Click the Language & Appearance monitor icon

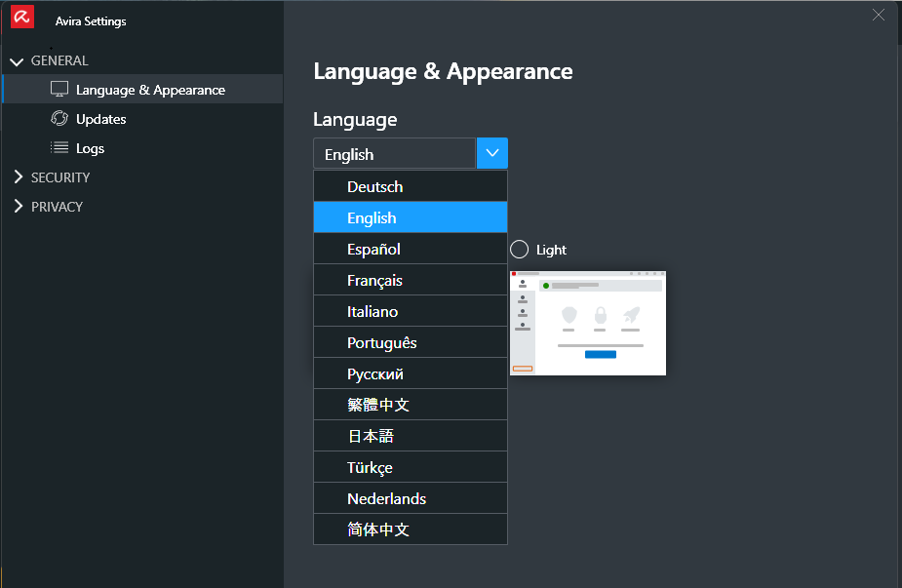59,90
